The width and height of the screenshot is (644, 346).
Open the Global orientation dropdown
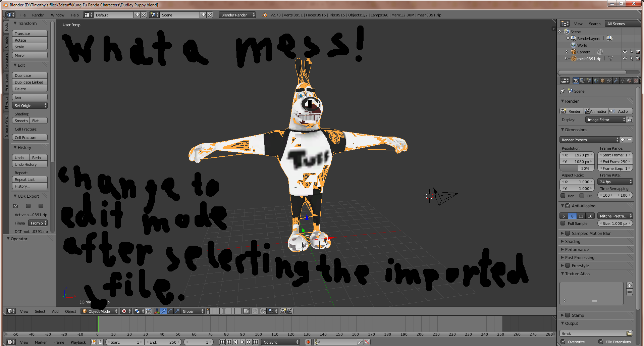coord(193,311)
